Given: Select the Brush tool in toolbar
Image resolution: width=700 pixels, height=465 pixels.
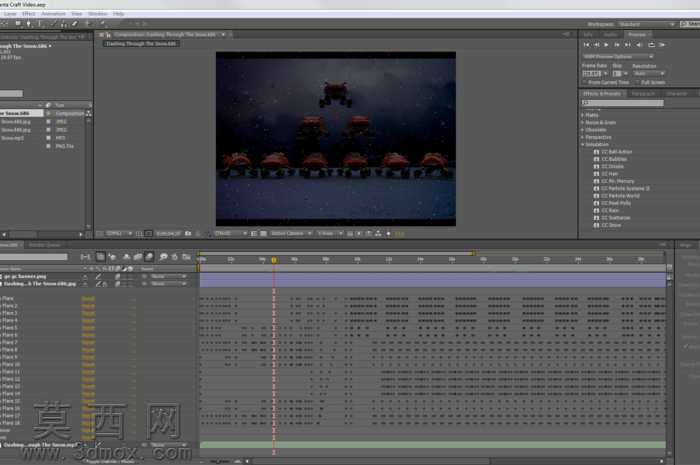Looking at the screenshot, I should click(x=54, y=24).
